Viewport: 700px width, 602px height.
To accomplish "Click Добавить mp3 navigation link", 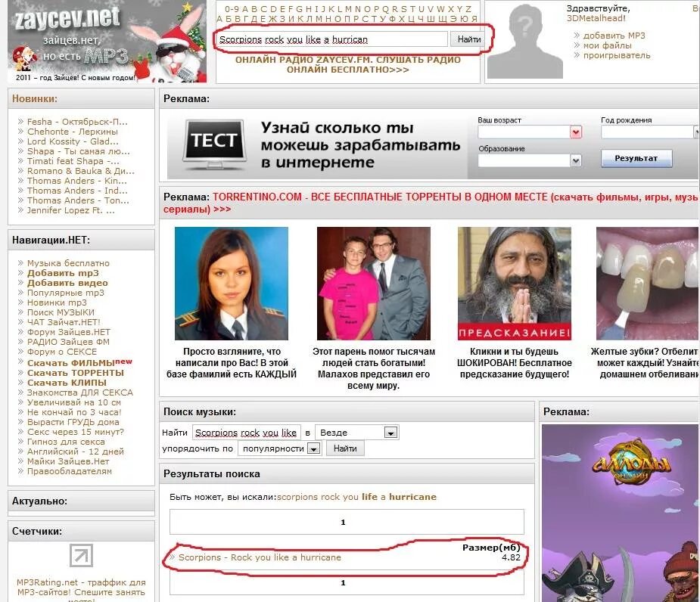I will point(63,273).
